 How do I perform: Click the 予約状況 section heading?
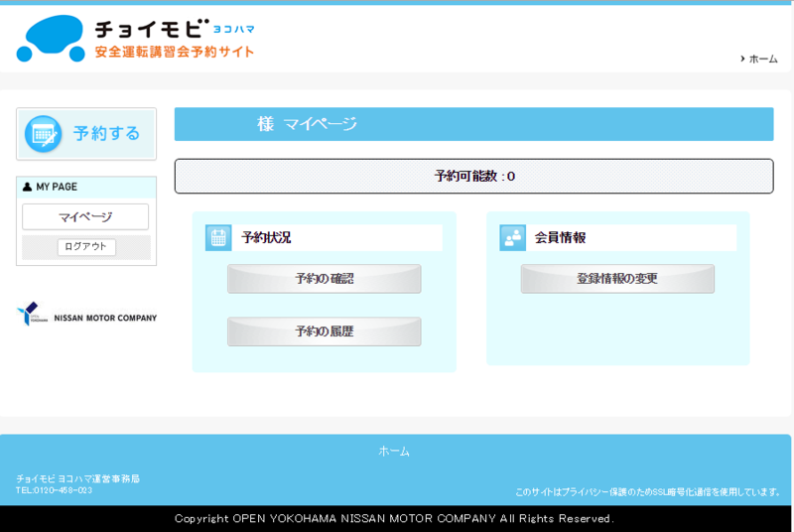[x=266, y=238]
